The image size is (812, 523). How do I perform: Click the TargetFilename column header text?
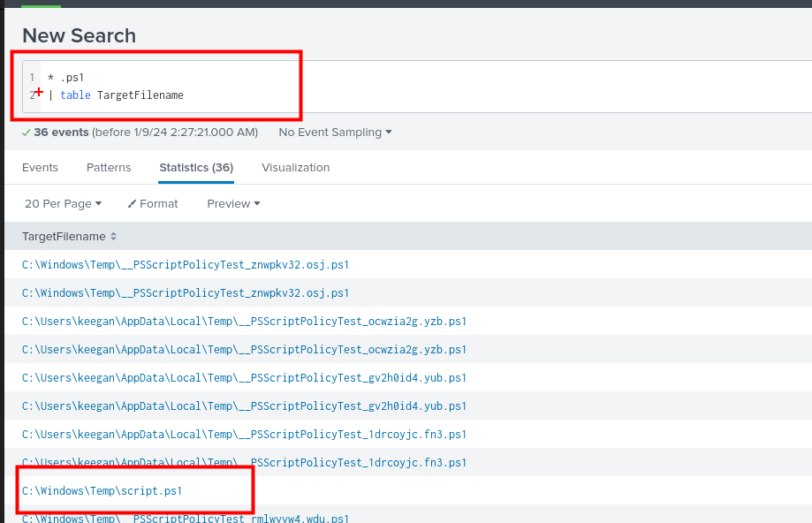coord(64,237)
